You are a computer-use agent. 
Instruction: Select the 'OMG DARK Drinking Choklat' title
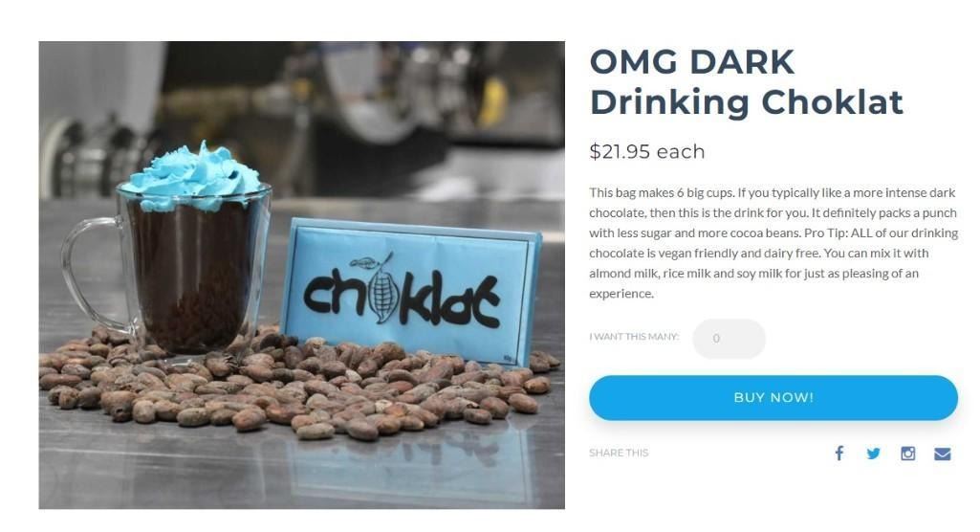point(747,82)
